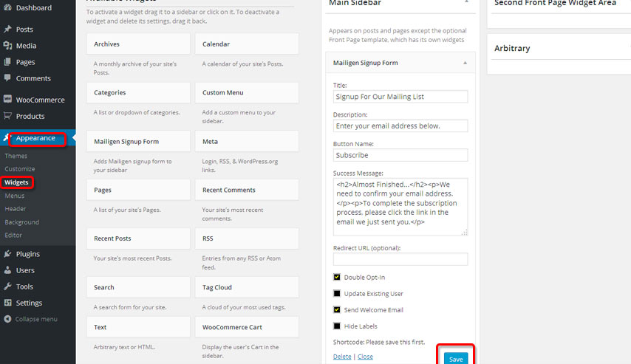Click the Pages icon in admin menu
Image resolution: width=631 pixels, height=364 pixels.
click(x=7, y=62)
